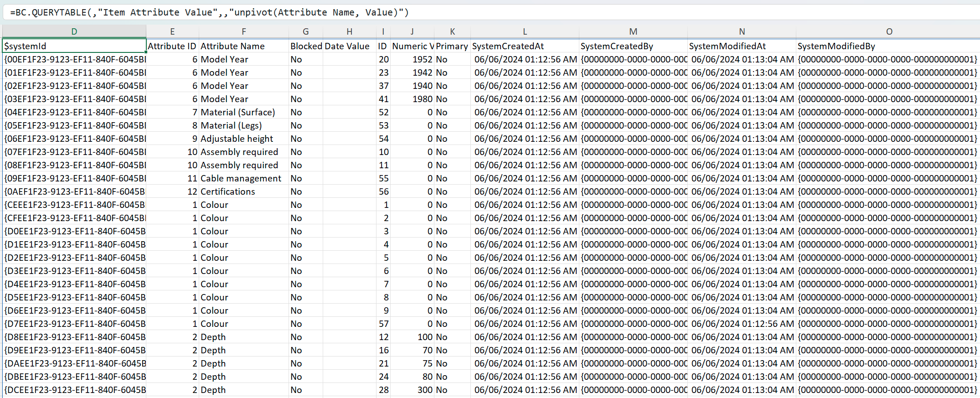Select column D header

pos(74,31)
